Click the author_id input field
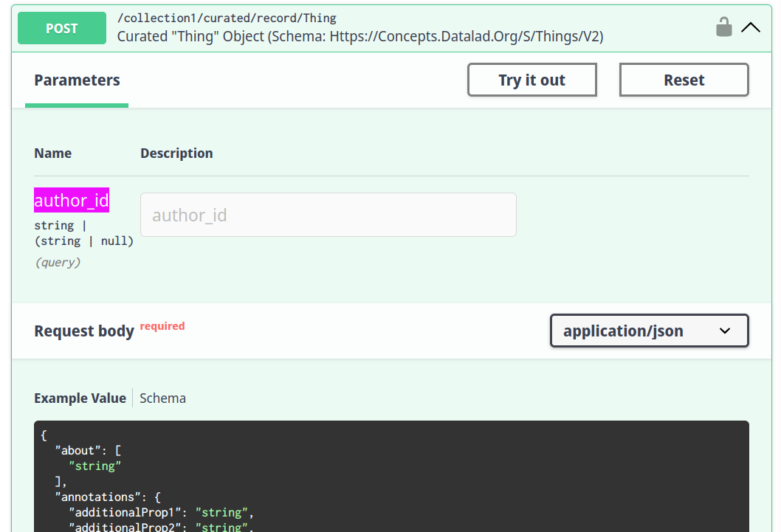 pos(328,215)
